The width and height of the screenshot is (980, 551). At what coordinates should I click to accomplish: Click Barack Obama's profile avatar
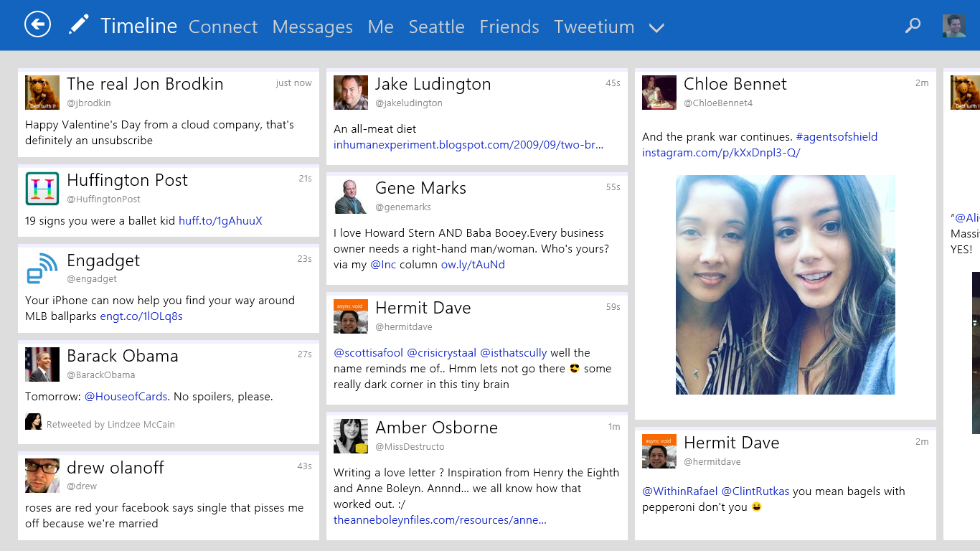(42, 364)
